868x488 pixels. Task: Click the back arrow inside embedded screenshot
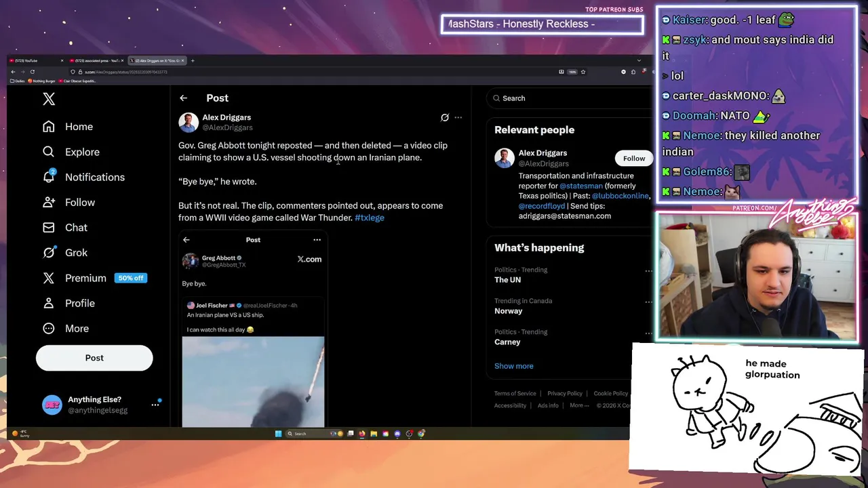tap(186, 239)
